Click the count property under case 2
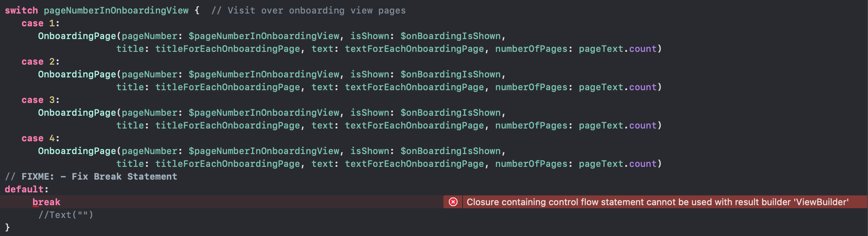The width and height of the screenshot is (868, 236). 643,87
